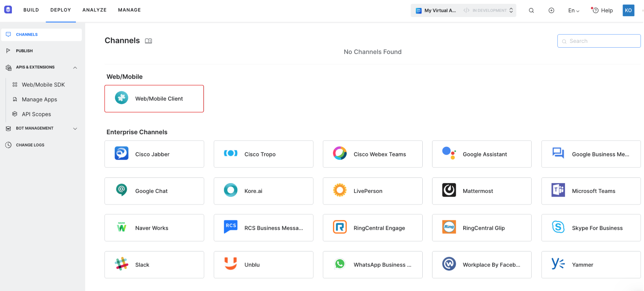Viewport: 644px width, 291px height.
Task: Click the Cisco Webex Teams icon
Action: pyautogui.click(x=340, y=153)
